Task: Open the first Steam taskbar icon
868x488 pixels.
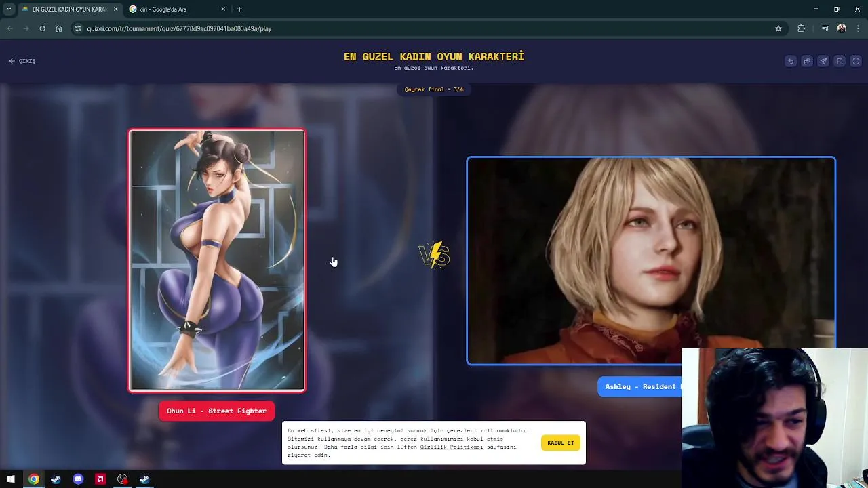Action: 56,479
